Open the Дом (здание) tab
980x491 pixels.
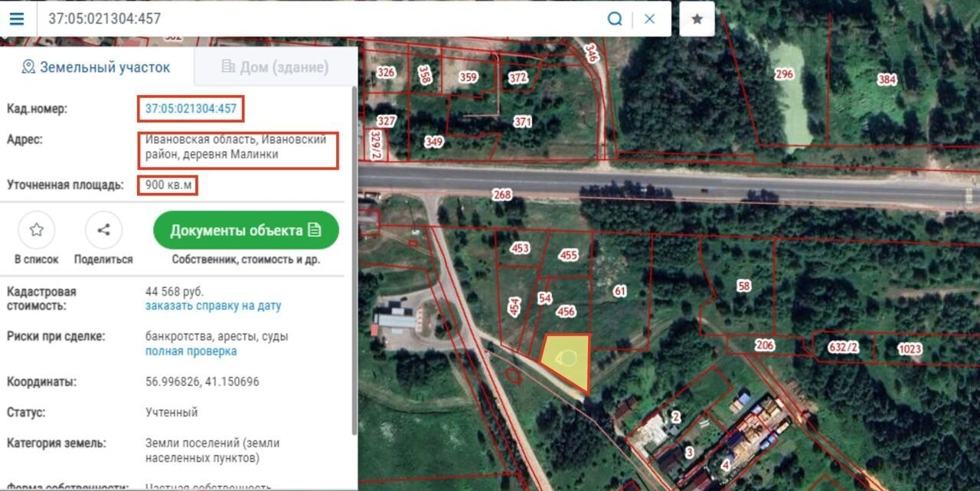coord(275,67)
